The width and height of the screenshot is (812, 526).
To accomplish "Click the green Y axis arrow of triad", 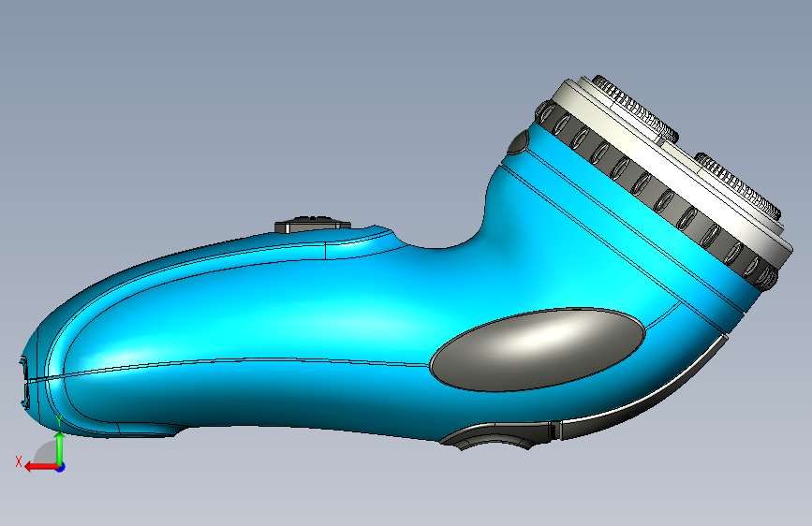I will coord(60,448).
